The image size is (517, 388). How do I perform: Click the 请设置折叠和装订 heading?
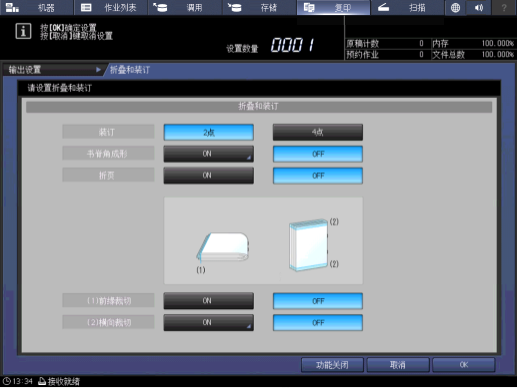click(60, 88)
